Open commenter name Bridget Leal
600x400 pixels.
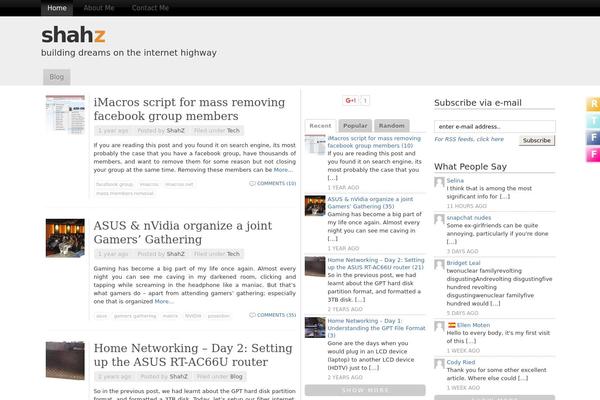[463, 263]
